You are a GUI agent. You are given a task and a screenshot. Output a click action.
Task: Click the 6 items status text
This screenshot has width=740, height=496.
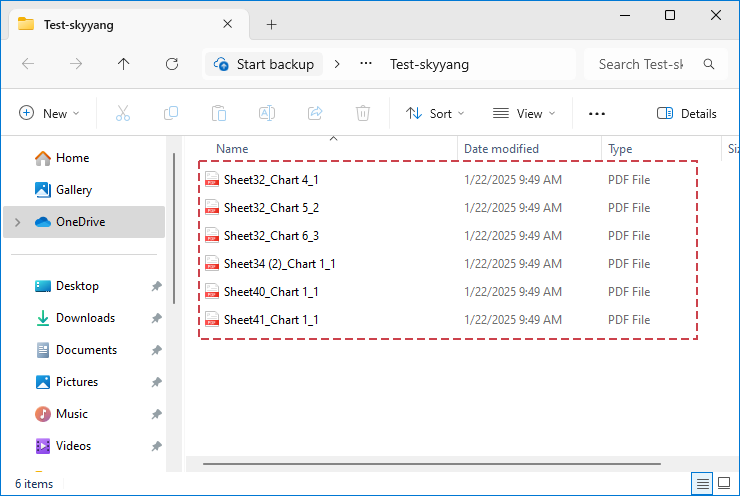tap(34, 484)
